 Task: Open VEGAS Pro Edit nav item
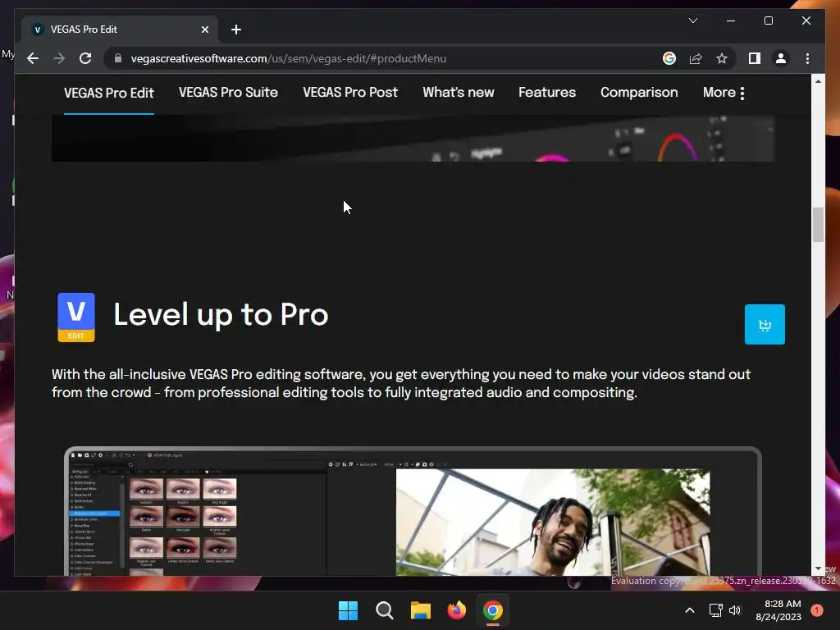[109, 93]
